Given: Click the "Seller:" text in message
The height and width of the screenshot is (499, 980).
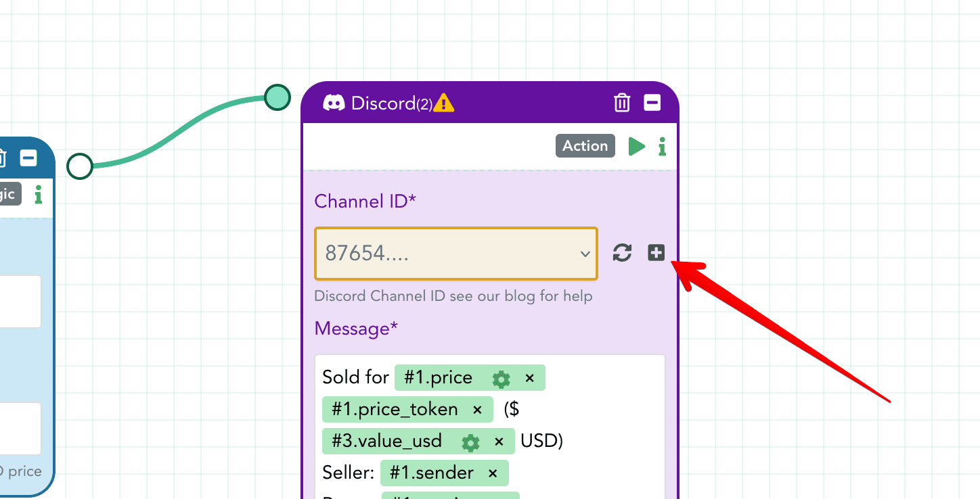Looking at the screenshot, I should click(348, 473).
